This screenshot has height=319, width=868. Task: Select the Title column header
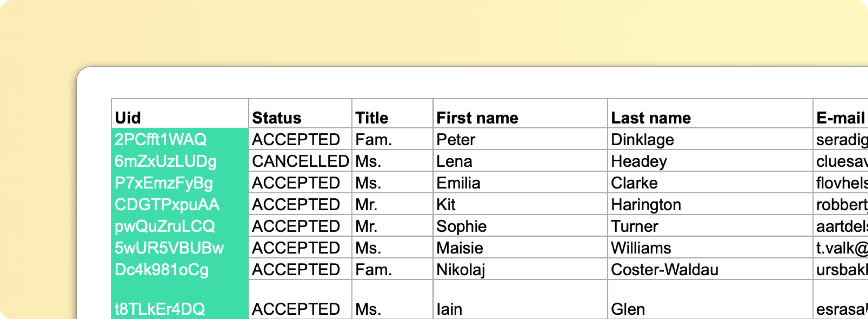pos(392,113)
